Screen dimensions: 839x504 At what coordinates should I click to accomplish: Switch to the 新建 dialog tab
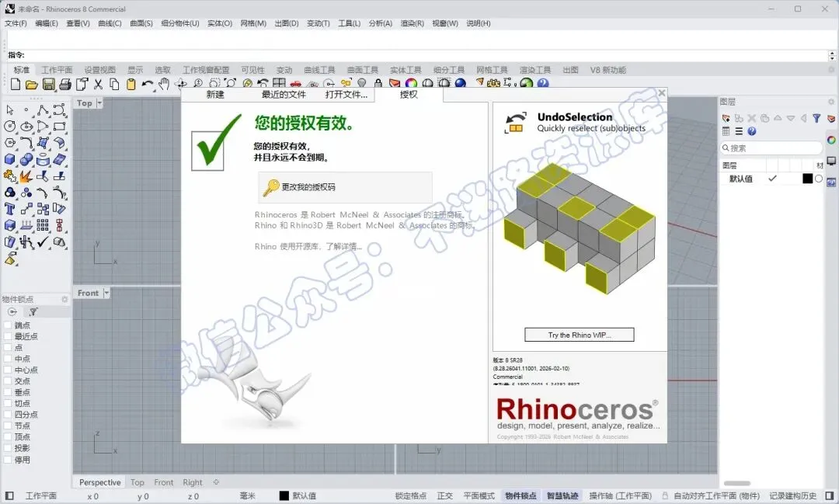(215, 95)
